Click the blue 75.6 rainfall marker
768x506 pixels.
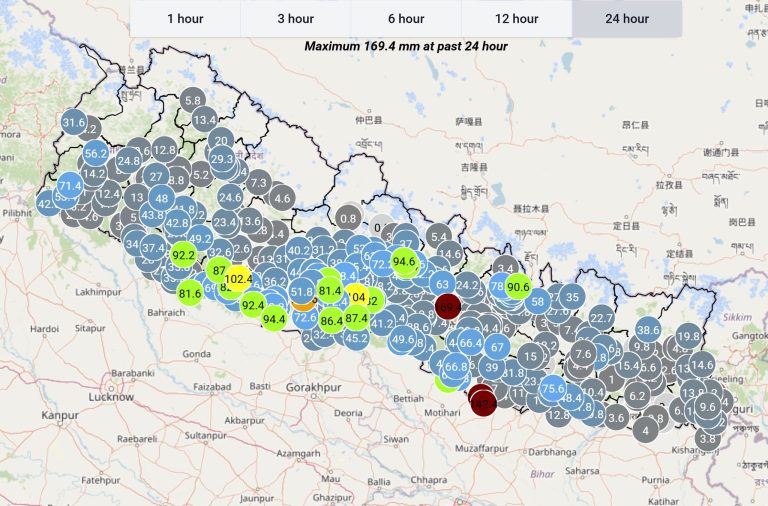(553, 389)
